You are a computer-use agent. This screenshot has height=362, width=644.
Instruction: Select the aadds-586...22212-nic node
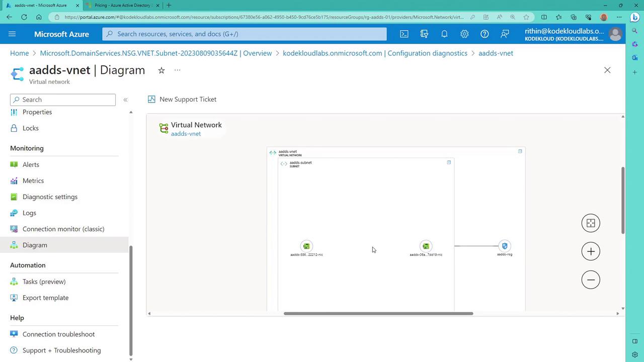(x=306, y=246)
